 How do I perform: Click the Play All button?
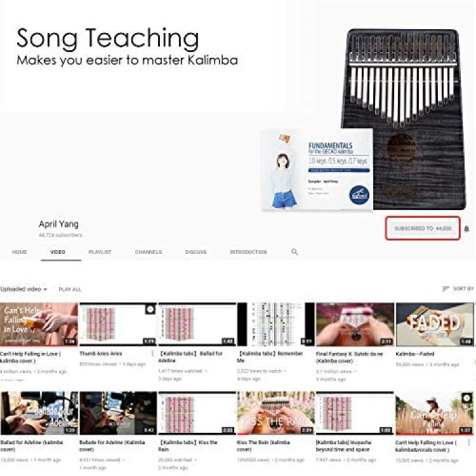click(70, 289)
